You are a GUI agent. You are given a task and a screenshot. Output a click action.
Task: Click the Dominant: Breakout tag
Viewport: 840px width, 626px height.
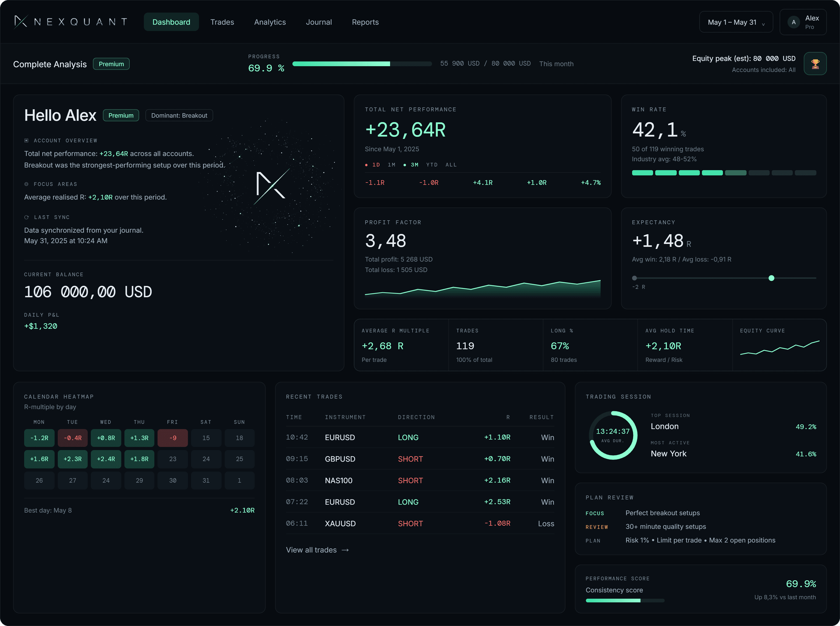point(179,115)
